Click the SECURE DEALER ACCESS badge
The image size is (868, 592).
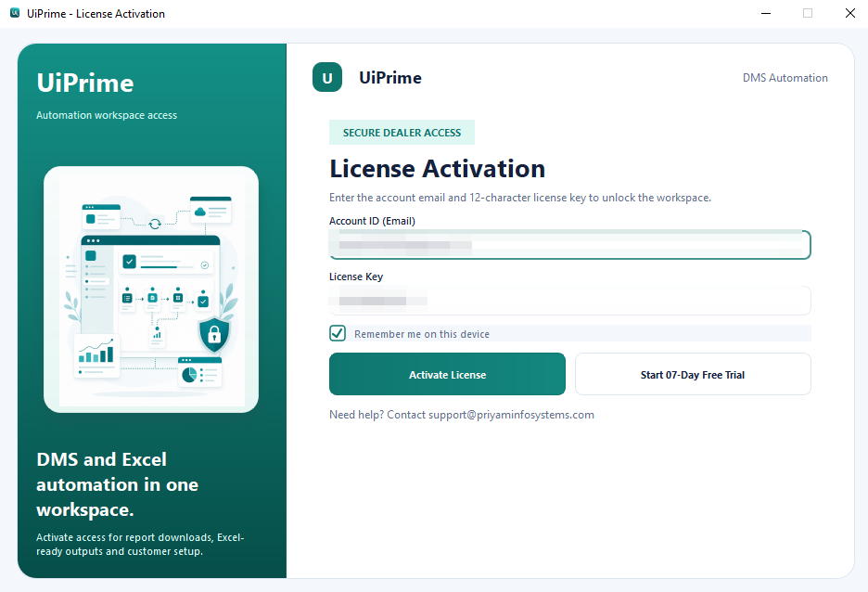pyautogui.click(x=402, y=133)
